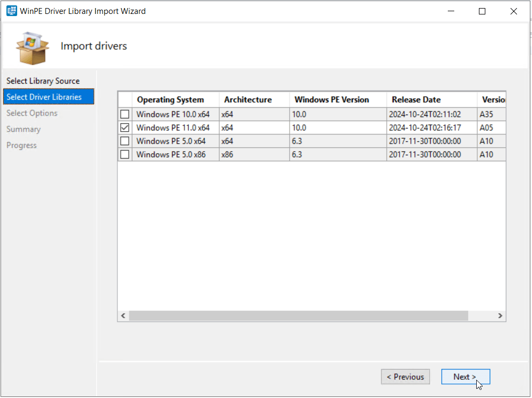Viewport: 532px width, 398px height.
Task: Click the WinPE wizard title bar icon
Action: pos(11,11)
